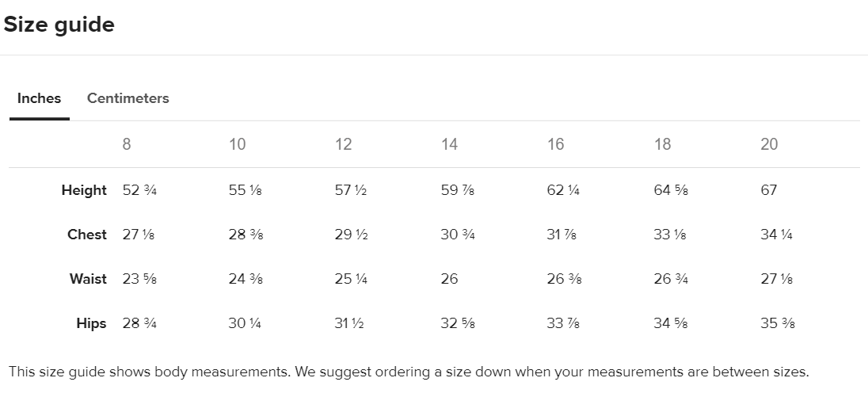This screenshot has height=397, width=868.
Task: Select height value 67 for size 20
Action: (769, 190)
